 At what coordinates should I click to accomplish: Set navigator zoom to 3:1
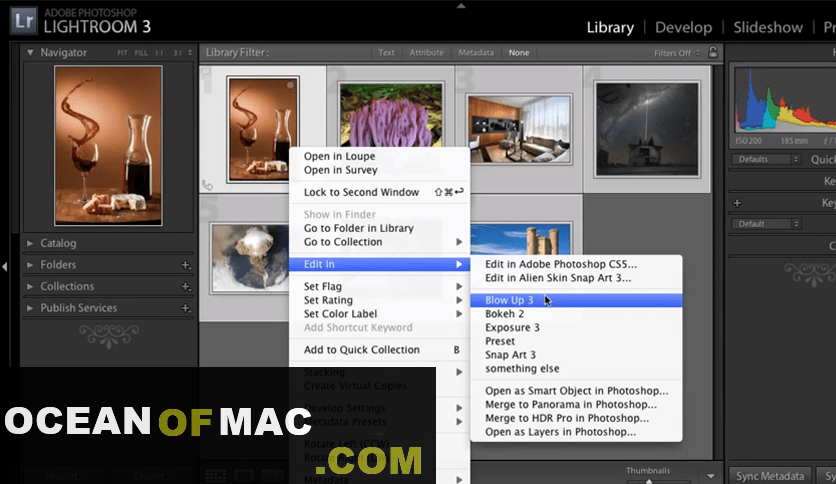point(178,53)
